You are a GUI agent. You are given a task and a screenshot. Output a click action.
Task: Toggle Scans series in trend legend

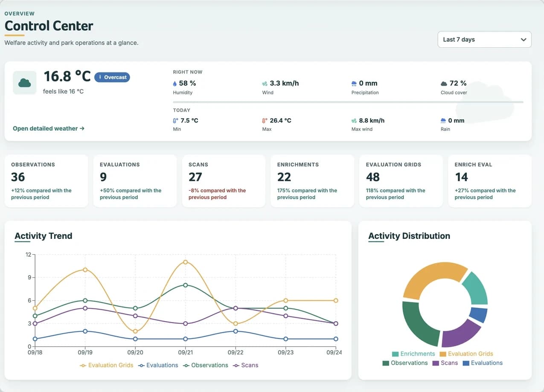pos(246,365)
